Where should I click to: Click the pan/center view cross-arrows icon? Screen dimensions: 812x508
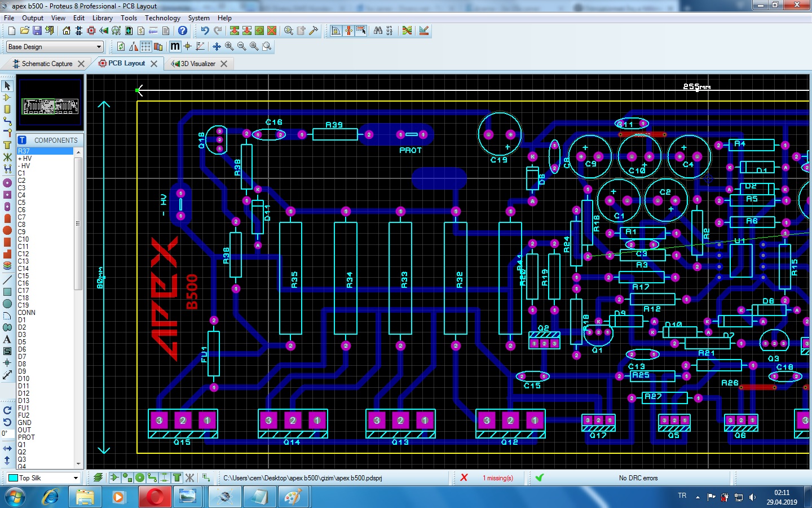click(x=217, y=46)
